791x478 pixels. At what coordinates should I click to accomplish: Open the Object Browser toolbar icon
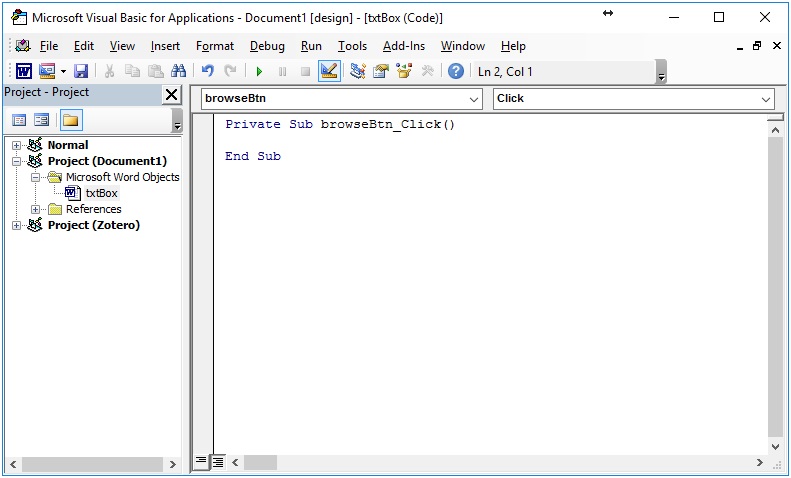click(x=404, y=71)
